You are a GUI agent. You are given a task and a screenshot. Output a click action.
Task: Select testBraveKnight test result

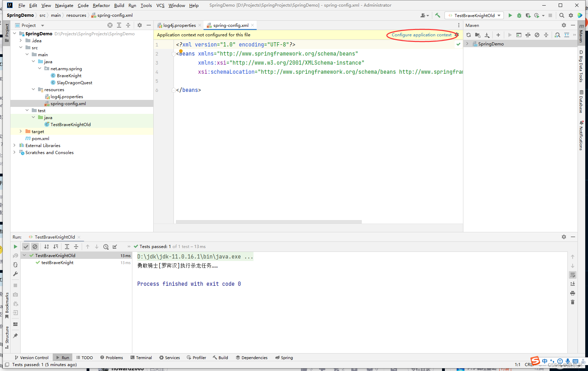pyautogui.click(x=57, y=262)
